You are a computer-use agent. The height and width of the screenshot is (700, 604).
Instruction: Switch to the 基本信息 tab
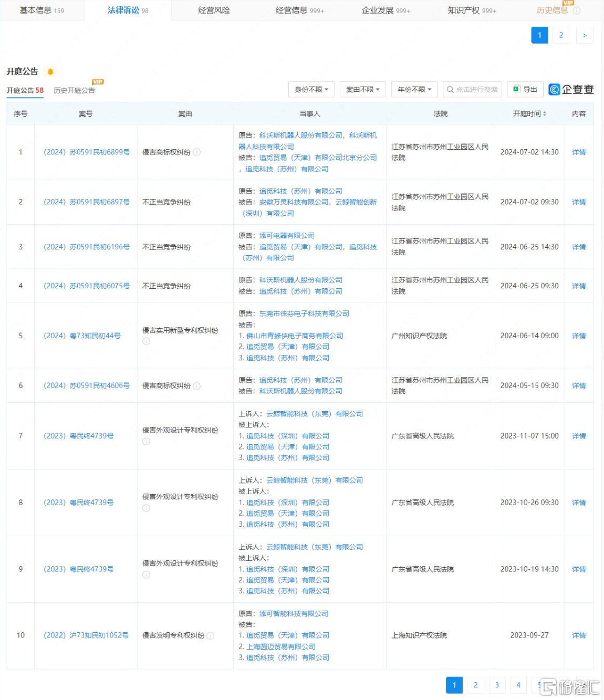coord(42,11)
